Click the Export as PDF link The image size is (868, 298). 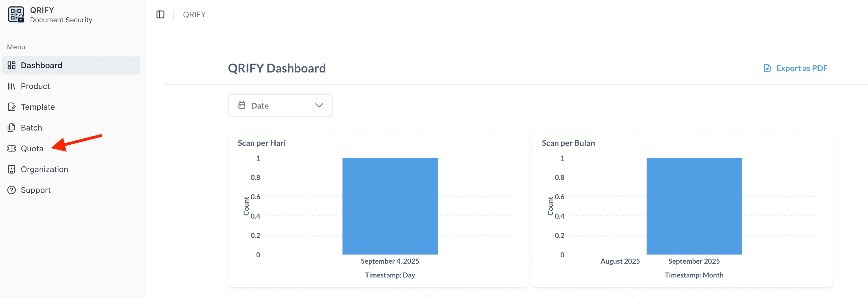coord(801,68)
